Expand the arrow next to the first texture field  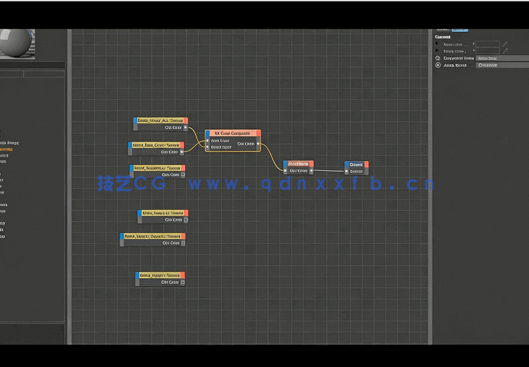[473, 44]
